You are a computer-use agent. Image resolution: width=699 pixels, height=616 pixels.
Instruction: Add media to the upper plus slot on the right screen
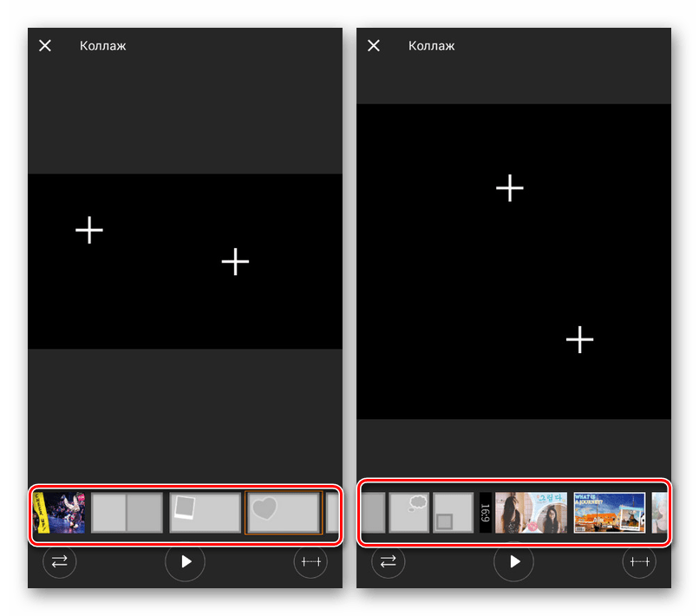[x=509, y=188]
